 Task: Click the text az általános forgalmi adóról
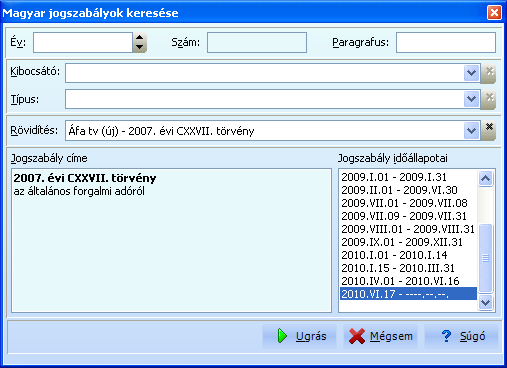pyautogui.click(x=79, y=191)
